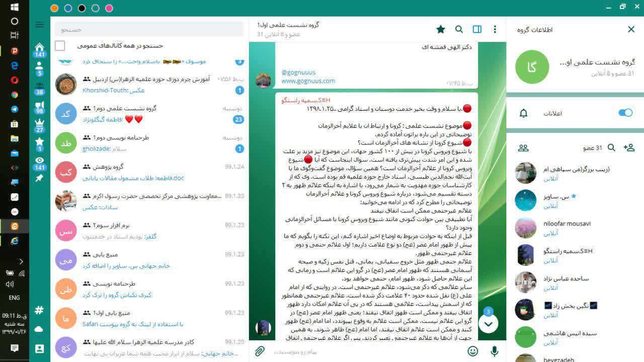Screen dimensions: 644x362
Task: Open the hamburger main menu
Action: (x=39, y=25)
